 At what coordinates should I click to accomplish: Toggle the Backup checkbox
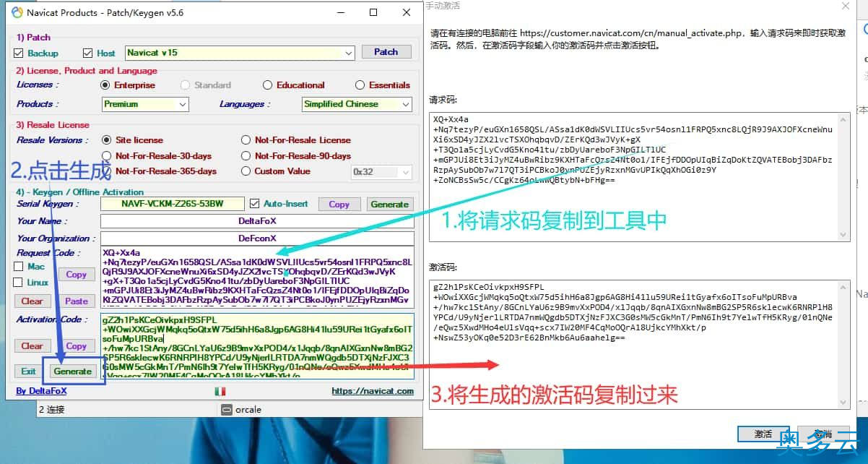click(x=19, y=53)
